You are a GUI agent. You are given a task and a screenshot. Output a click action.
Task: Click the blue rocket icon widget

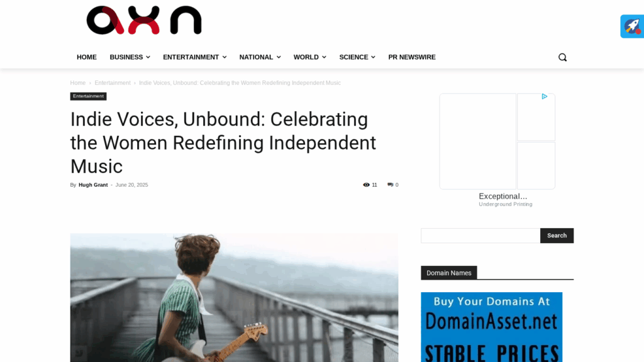click(x=632, y=26)
